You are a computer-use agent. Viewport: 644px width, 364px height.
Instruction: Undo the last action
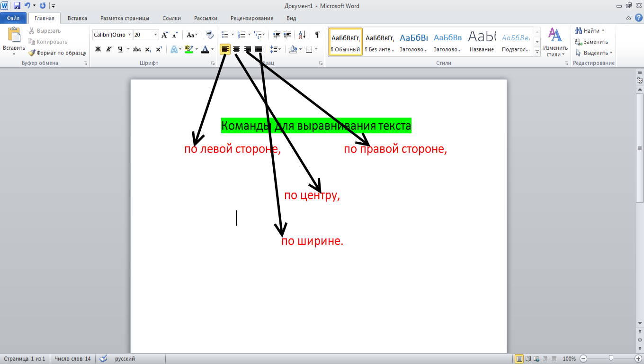pos(27,6)
